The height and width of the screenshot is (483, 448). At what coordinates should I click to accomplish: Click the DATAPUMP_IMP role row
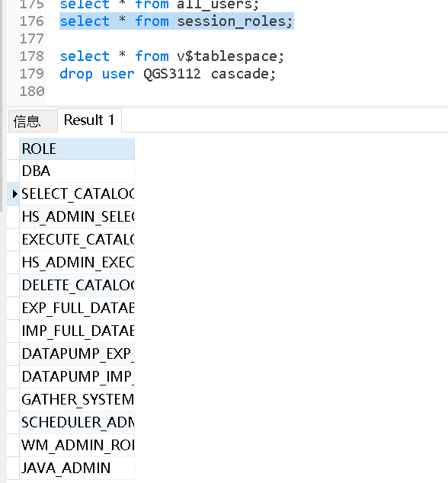pyautogui.click(x=77, y=376)
